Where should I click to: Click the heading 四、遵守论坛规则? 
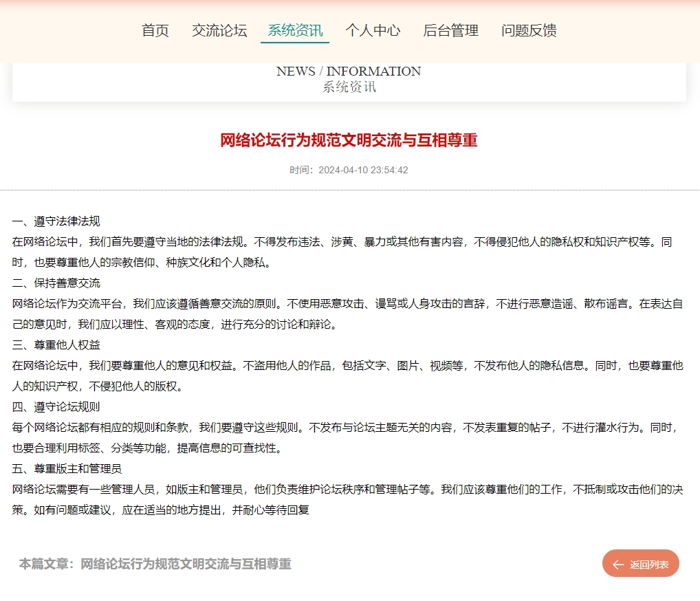point(56,407)
